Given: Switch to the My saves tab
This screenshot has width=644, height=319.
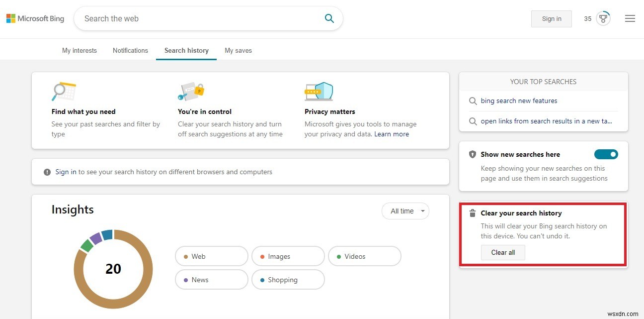Looking at the screenshot, I should pos(238,50).
